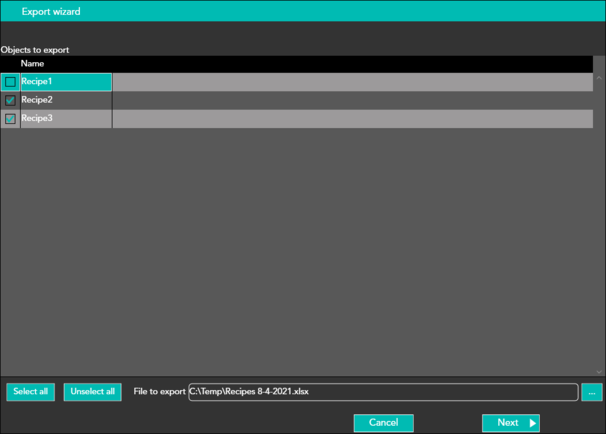The width and height of the screenshot is (606, 434).
Task: Open file browser with the ellipsis button
Action: tap(591, 392)
